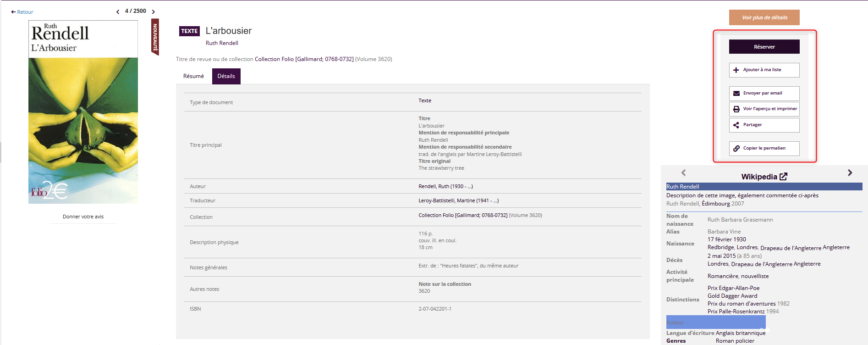Open Donner votre avis link
868x345 pixels.
(83, 217)
